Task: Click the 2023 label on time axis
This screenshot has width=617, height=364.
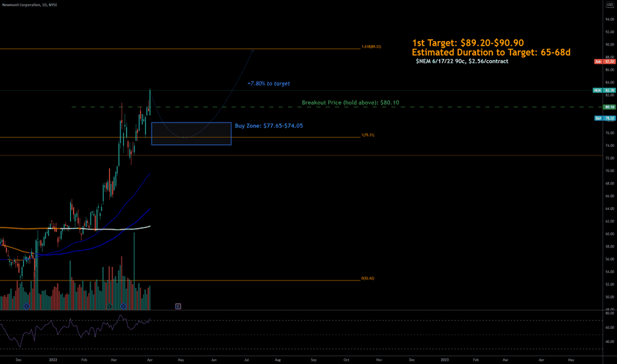Action: (445, 359)
